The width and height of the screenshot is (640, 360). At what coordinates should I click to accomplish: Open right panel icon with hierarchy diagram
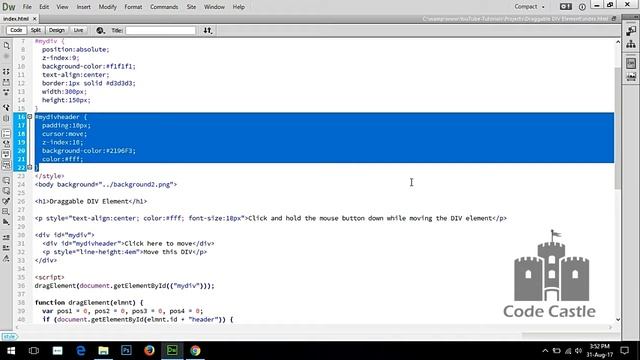(631, 44)
